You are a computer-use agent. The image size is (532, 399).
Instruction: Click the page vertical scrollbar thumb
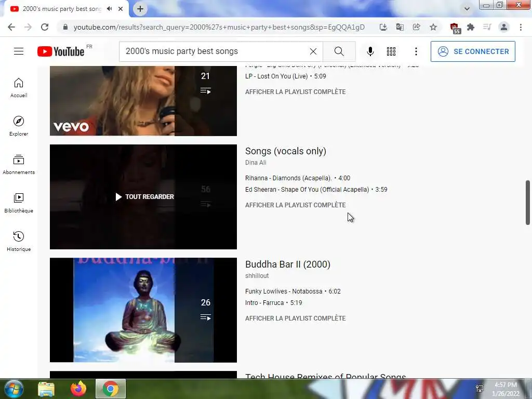coord(528,203)
